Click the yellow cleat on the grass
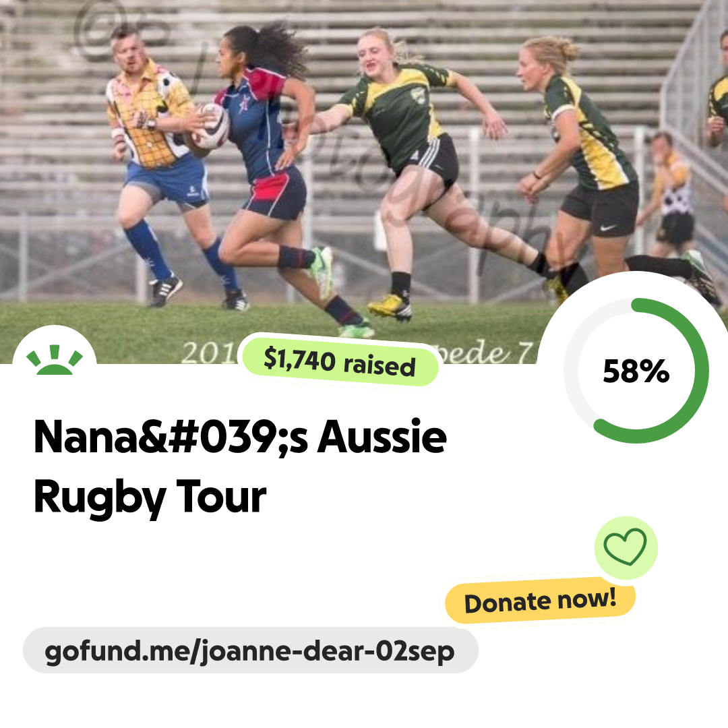 coord(390,307)
